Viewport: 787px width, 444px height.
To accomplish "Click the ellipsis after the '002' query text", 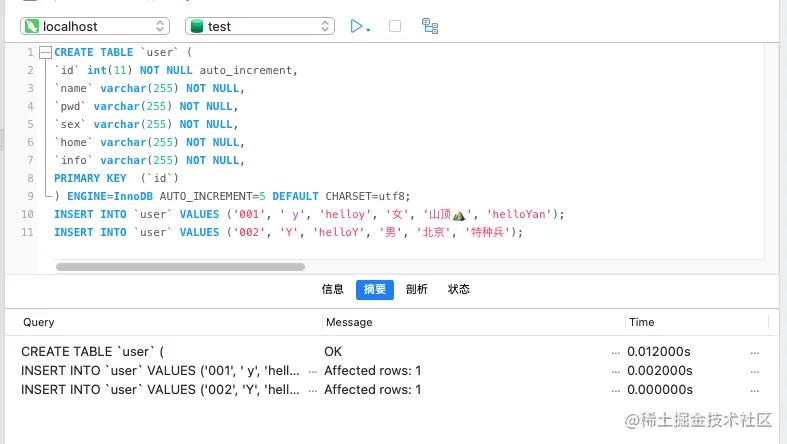I will (x=313, y=391).
